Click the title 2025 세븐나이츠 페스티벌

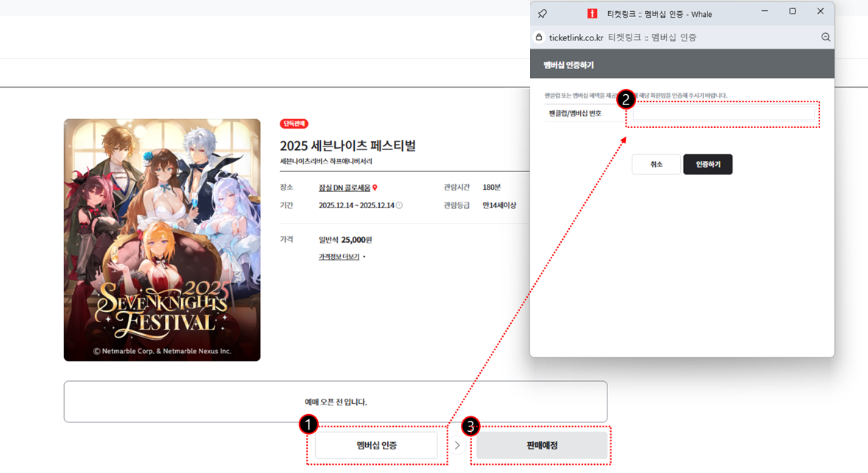pyautogui.click(x=347, y=146)
